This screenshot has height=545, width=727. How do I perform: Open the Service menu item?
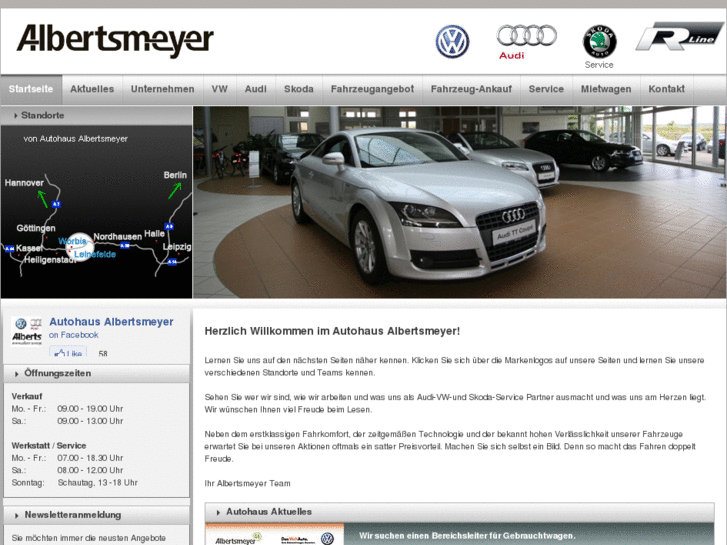(x=546, y=89)
